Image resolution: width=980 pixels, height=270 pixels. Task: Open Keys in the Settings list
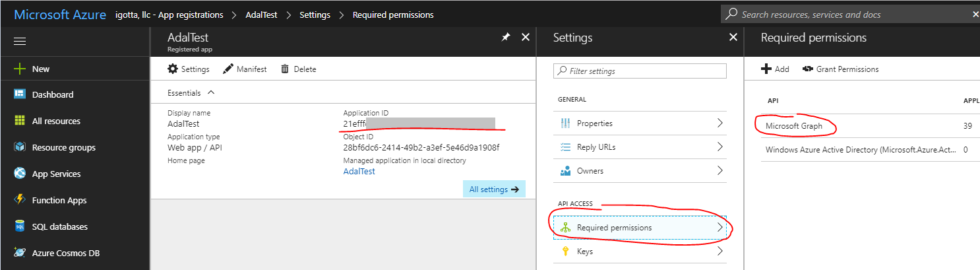click(x=640, y=252)
